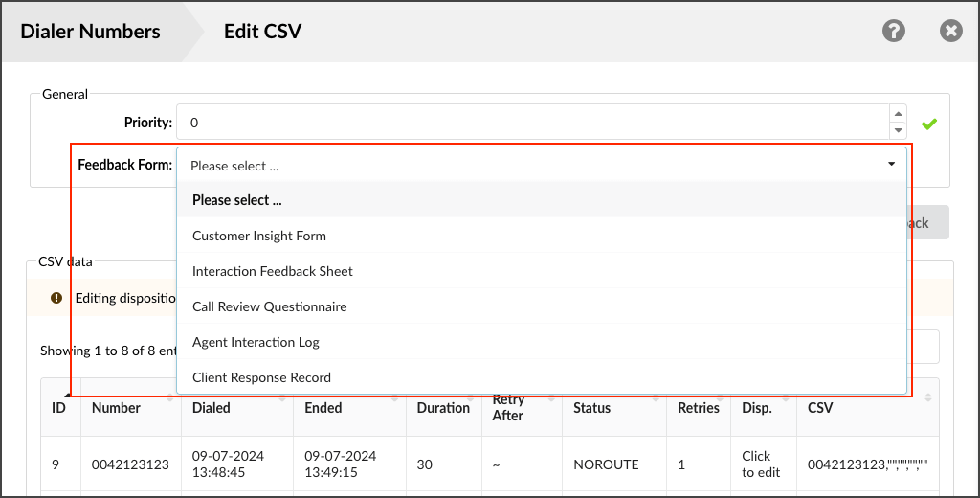
Task: Sort table by Number column
Action: (x=130, y=407)
